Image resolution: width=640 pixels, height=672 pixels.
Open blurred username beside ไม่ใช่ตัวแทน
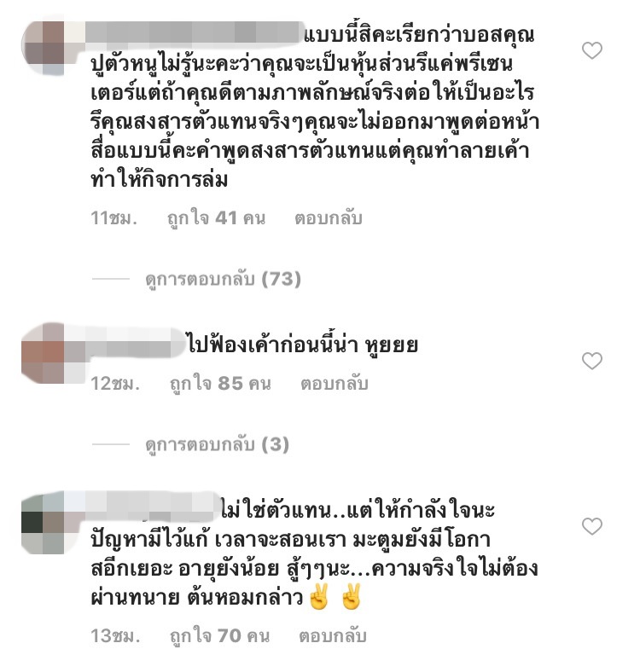pyautogui.click(x=142, y=506)
